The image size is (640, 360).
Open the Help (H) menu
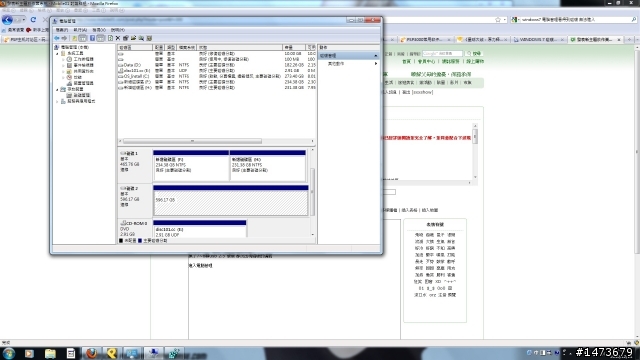[118, 30]
